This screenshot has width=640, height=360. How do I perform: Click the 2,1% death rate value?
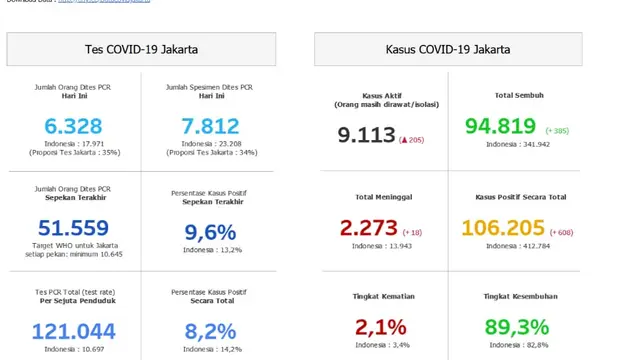click(x=381, y=327)
